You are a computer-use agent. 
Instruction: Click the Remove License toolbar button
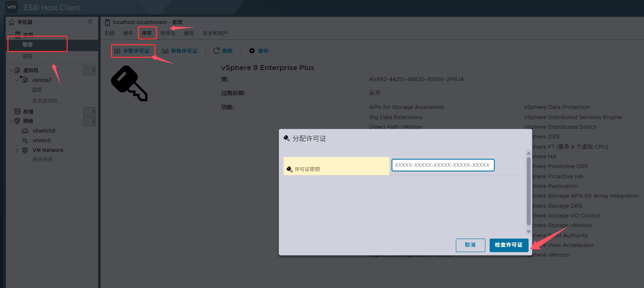[180, 51]
